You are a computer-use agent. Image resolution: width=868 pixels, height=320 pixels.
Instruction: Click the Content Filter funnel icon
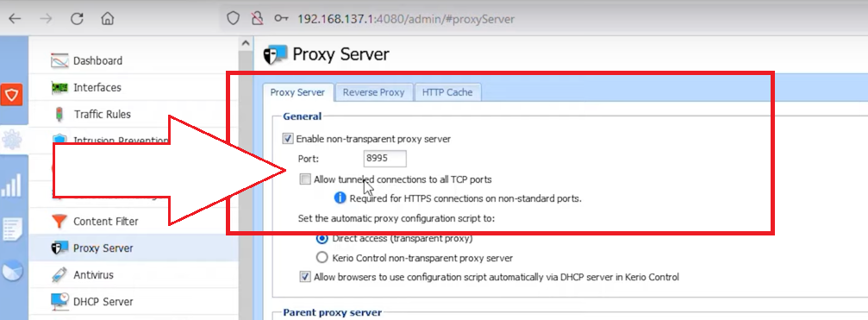tap(59, 222)
